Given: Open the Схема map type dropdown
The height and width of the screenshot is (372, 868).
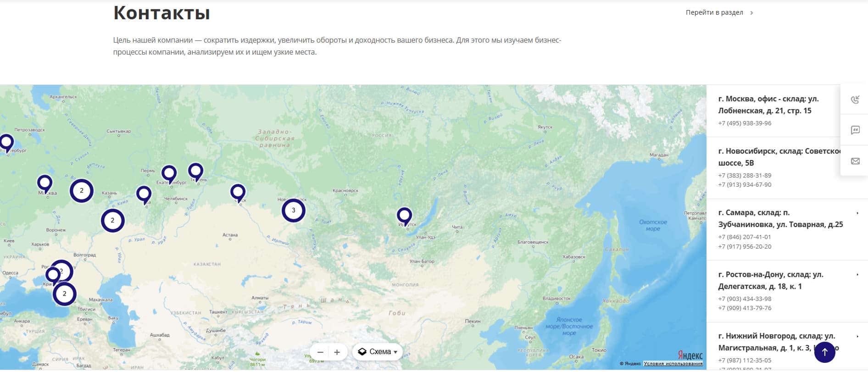Looking at the screenshot, I should coord(378,352).
